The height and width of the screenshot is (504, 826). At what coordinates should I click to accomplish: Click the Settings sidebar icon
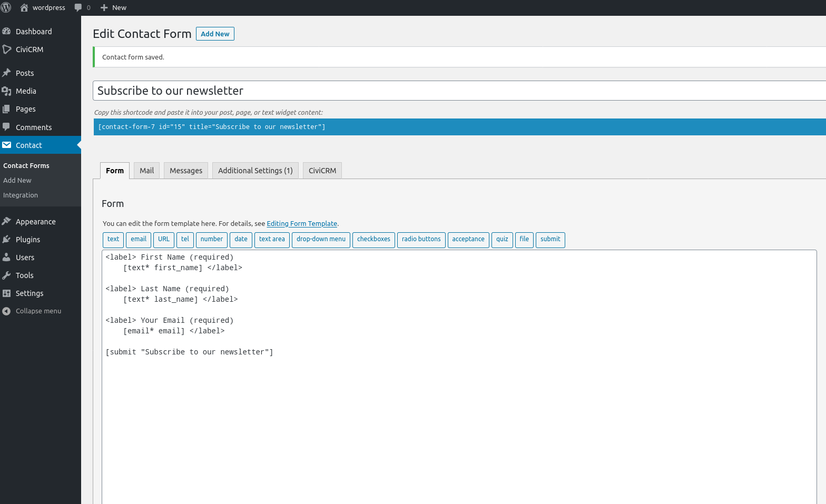click(6, 293)
